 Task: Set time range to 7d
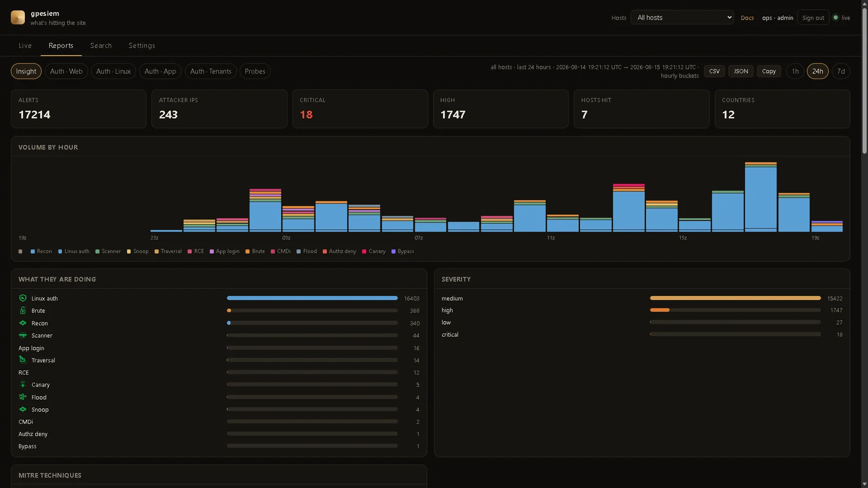[x=841, y=71]
